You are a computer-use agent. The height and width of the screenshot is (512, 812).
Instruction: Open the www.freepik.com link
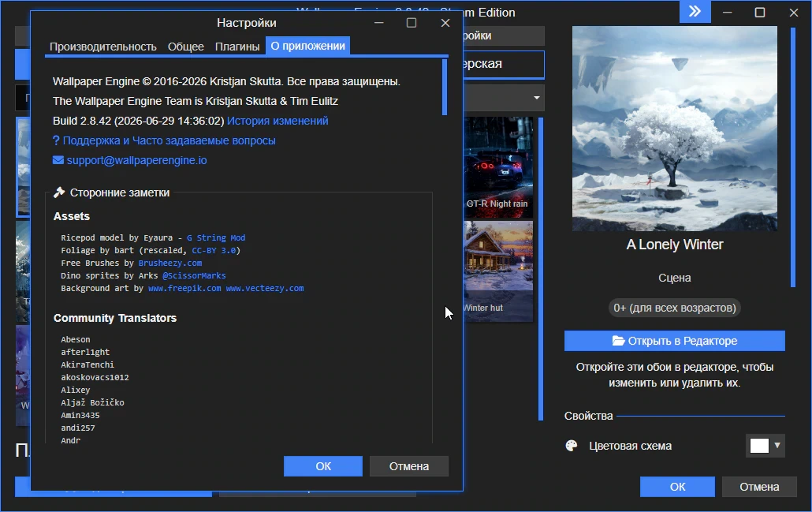click(x=184, y=288)
